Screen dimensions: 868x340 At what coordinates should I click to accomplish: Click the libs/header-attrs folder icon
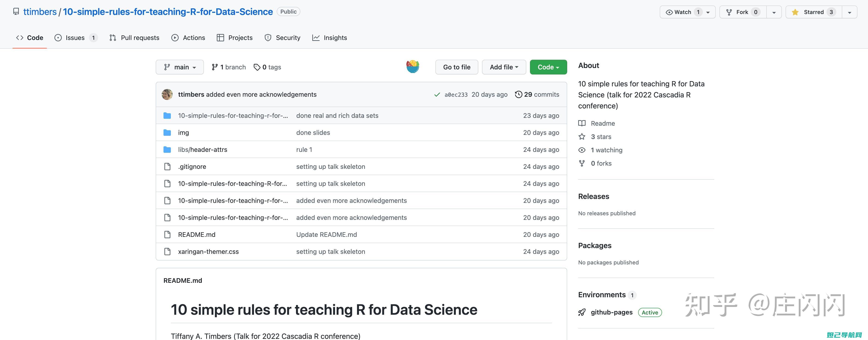pyautogui.click(x=167, y=150)
